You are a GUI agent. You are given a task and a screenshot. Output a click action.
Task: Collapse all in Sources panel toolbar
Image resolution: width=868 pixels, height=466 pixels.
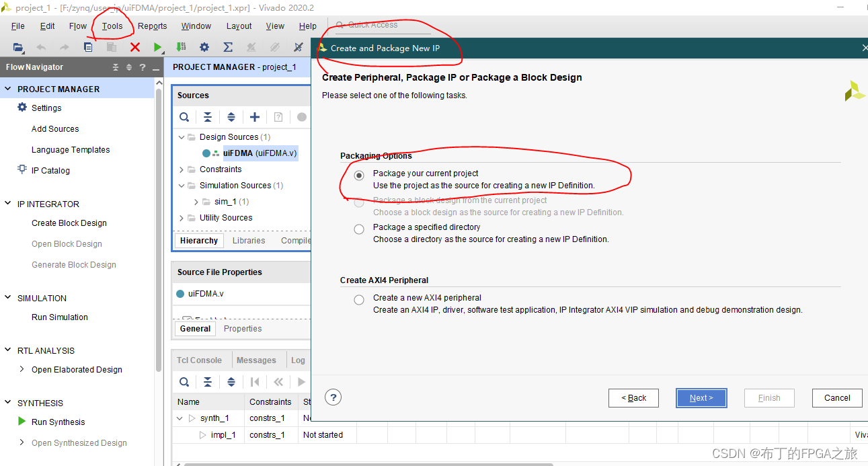[x=208, y=117]
